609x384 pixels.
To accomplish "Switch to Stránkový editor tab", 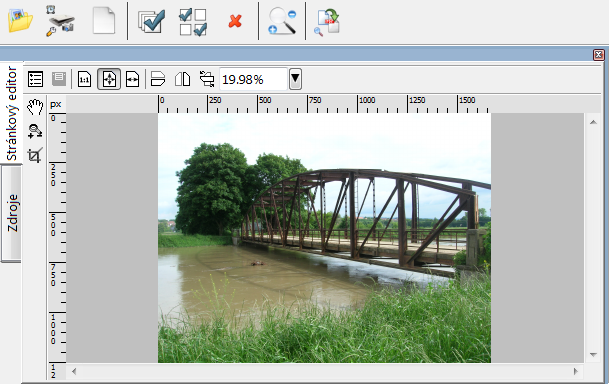I will tap(12, 113).
